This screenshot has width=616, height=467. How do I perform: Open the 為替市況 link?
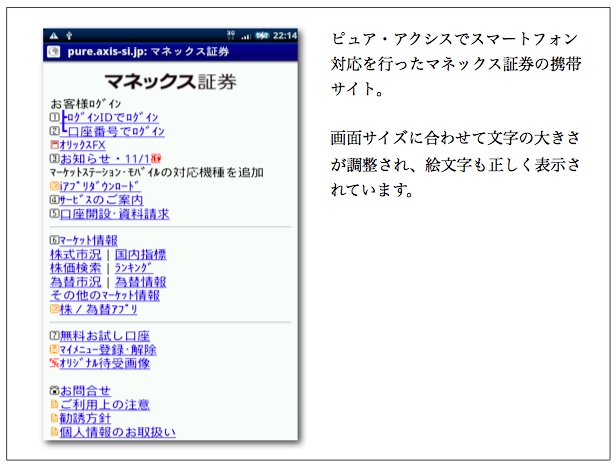[76, 282]
